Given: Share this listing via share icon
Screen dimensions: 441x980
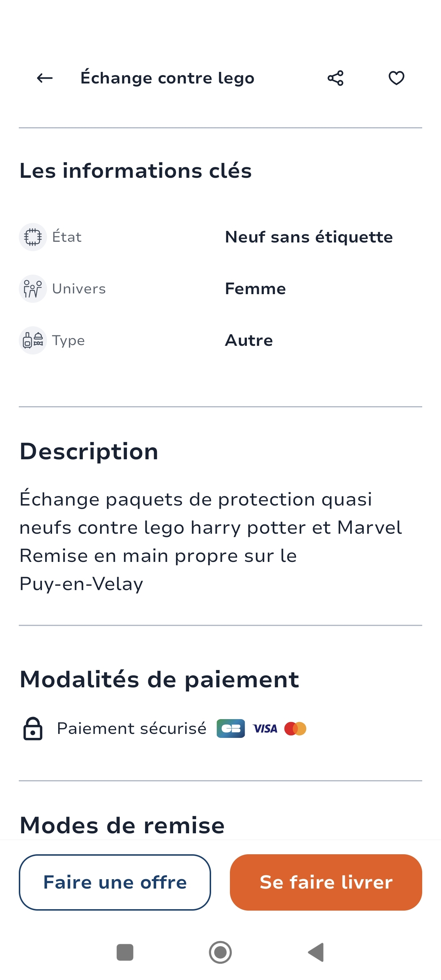Looking at the screenshot, I should tap(335, 78).
